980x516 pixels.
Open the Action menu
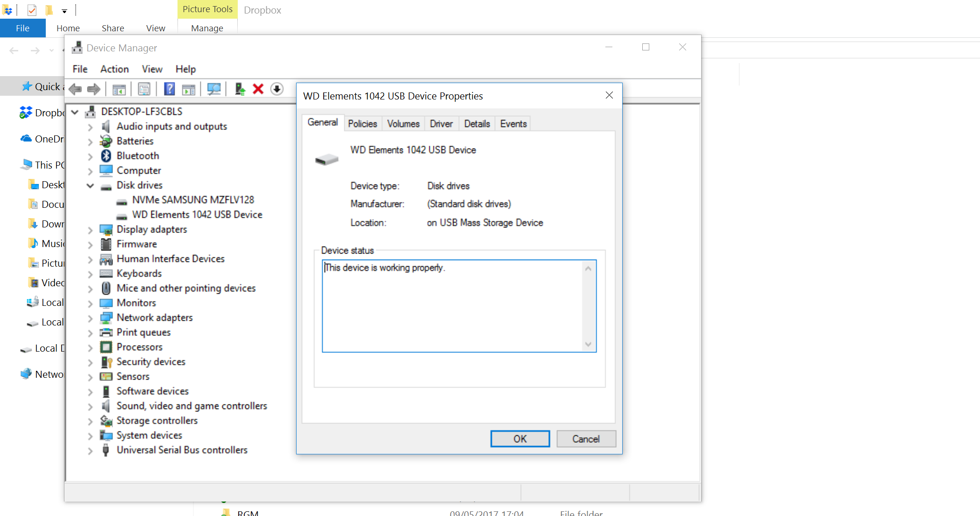coord(114,69)
